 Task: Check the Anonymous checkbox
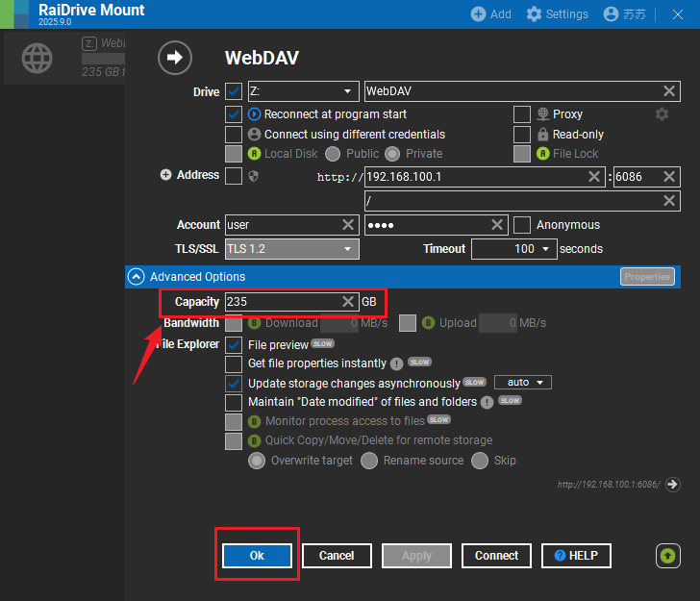click(522, 225)
